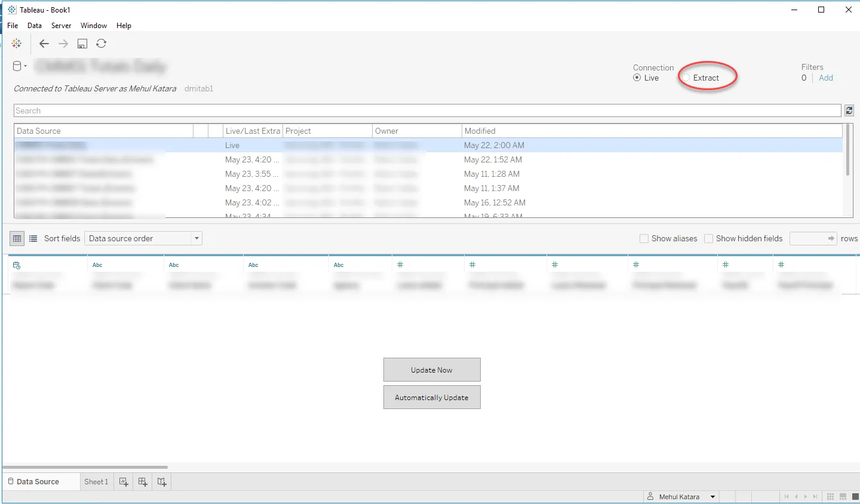Open the File menu
The width and height of the screenshot is (860, 504).
[x=13, y=26]
